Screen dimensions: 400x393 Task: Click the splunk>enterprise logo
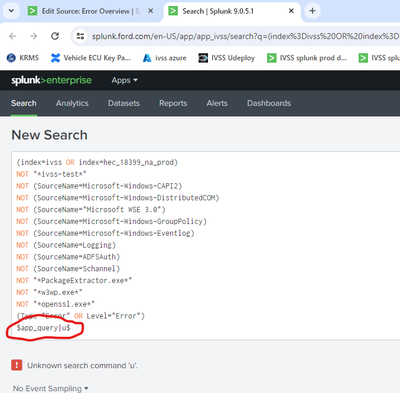(51, 80)
